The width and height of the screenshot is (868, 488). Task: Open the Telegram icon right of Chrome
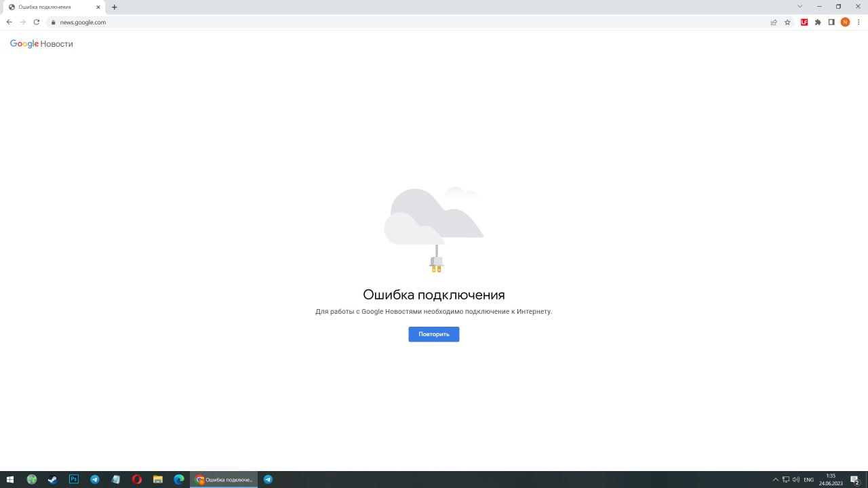point(268,480)
